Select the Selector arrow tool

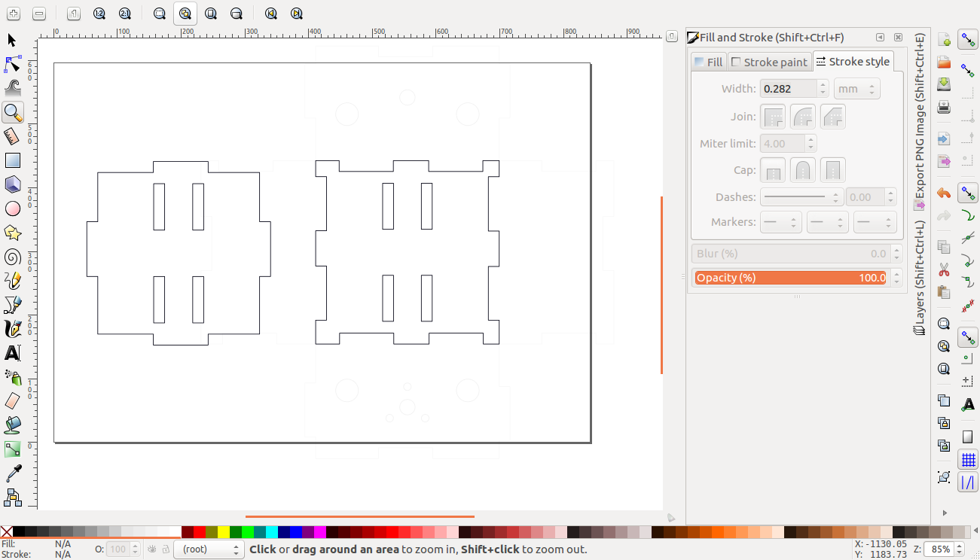(12, 40)
